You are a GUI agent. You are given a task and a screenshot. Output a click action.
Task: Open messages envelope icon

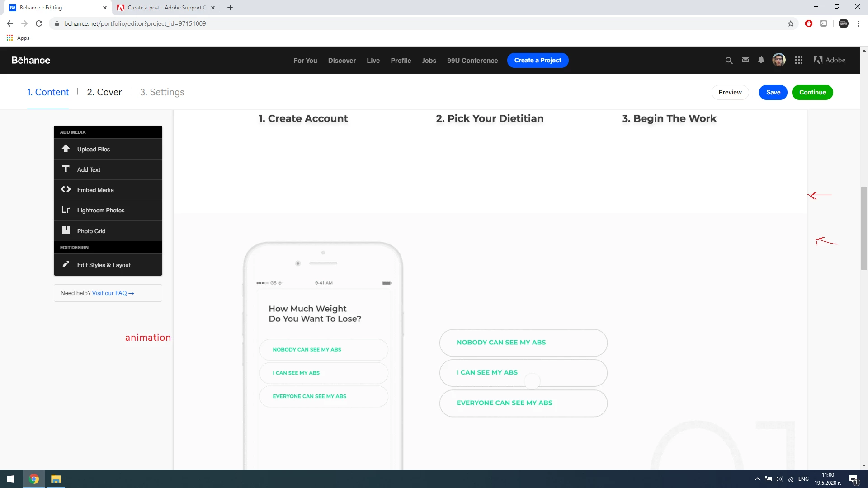[x=745, y=60]
